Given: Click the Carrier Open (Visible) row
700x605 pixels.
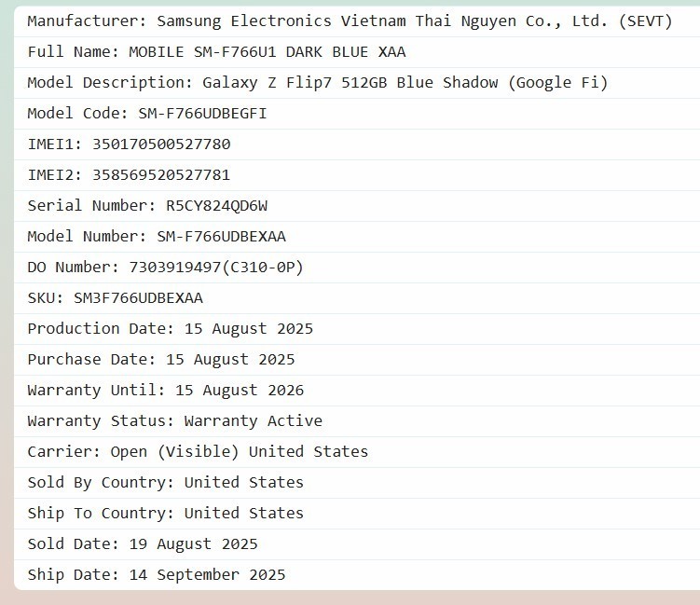Looking at the screenshot, I should [x=198, y=452].
